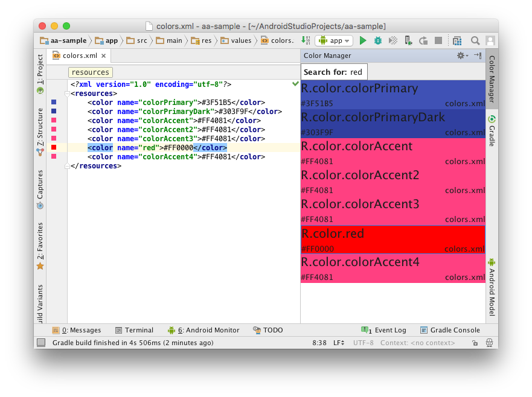Viewport: 532px width, 397px height.
Task: Close the colors.xml editor tab
Action: point(103,56)
